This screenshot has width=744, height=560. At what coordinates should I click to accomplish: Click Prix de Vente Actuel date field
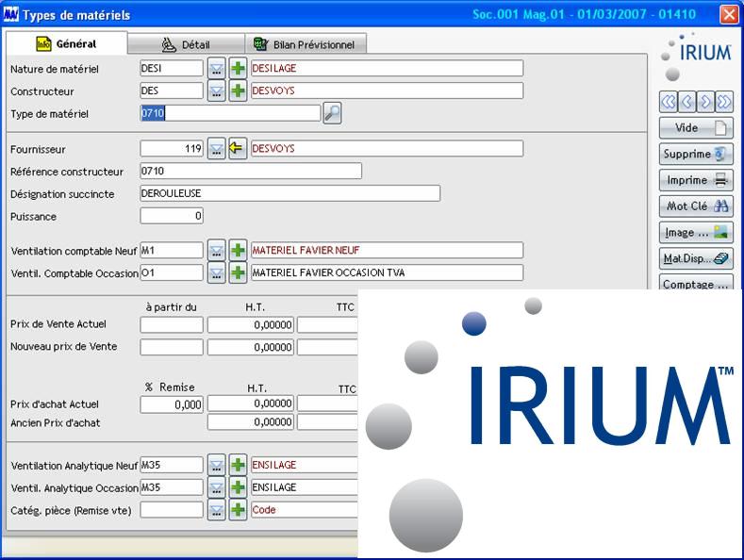(x=172, y=325)
